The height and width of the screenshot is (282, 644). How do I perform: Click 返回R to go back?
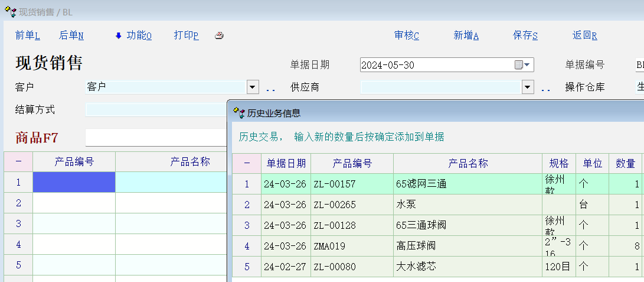point(584,35)
